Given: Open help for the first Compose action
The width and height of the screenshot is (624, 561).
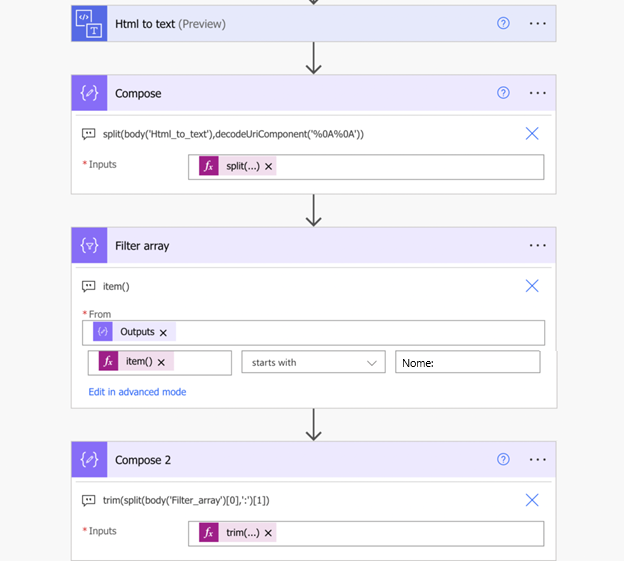Looking at the screenshot, I should [503, 93].
